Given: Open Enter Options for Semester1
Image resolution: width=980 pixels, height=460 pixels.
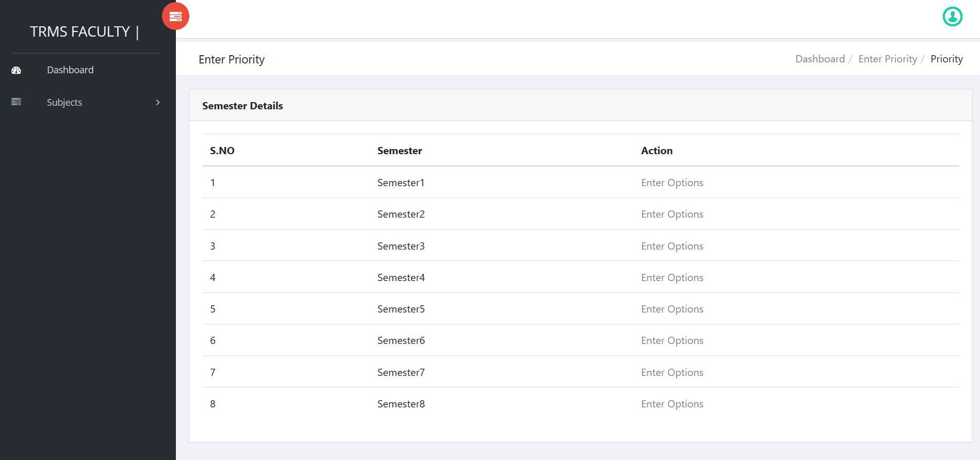Looking at the screenshot, I should click(x=672, y=183).
